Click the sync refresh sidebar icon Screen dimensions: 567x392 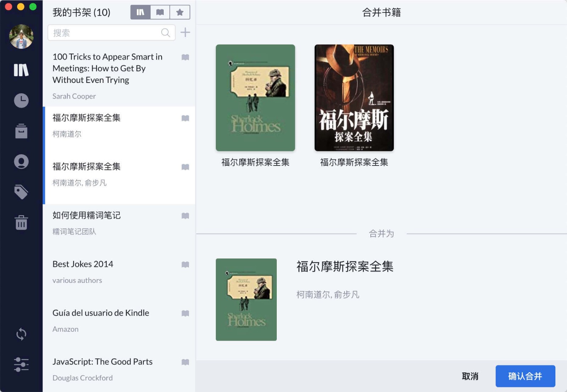(x=21, y=334)
